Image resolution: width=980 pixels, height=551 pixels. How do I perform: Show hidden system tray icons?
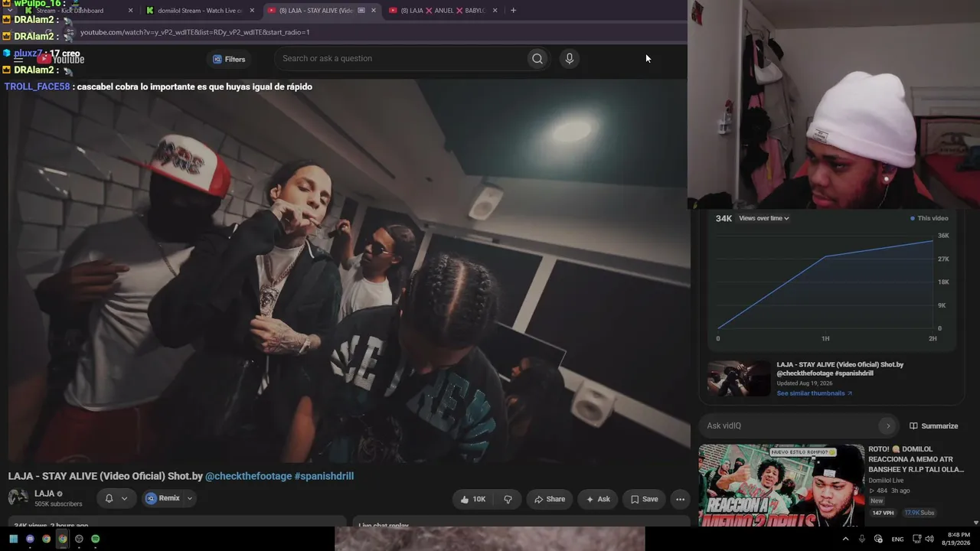(x=845, y=539)
